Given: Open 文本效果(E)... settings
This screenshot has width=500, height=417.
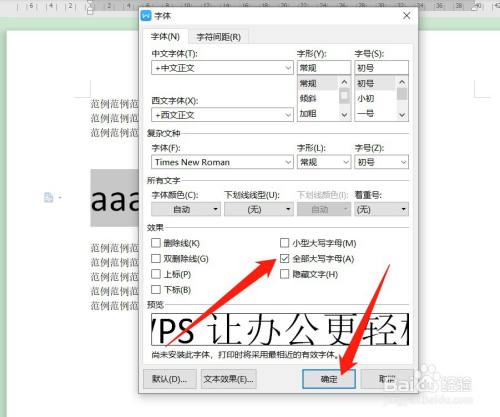Looking at the screenshot, I should coord(229,379).
